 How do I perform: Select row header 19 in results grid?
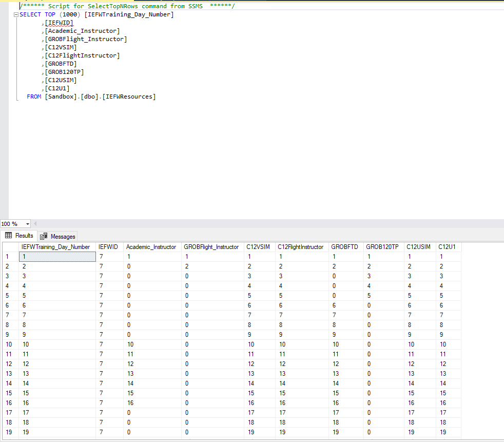11,432
